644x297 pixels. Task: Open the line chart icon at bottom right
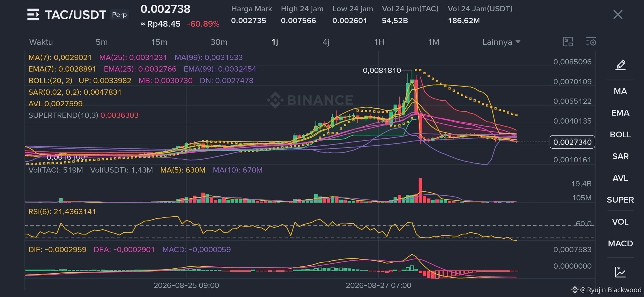point(620,272)
